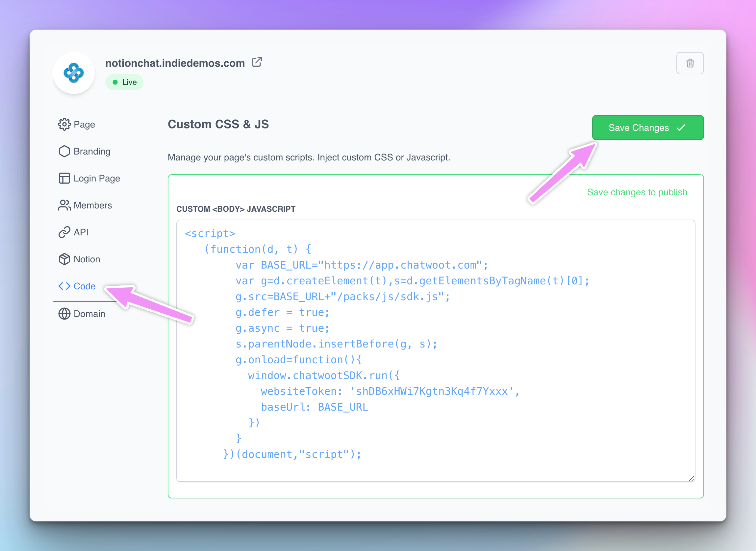Open site via external link icon
The height and width of the screenshot is (551, 756).
pos(257,62)
